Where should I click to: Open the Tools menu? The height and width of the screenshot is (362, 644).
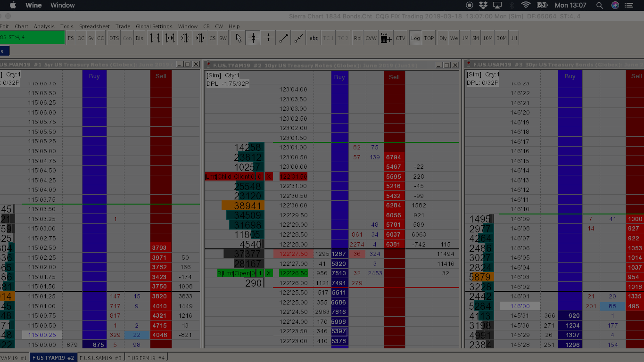(x=67, y=26)
